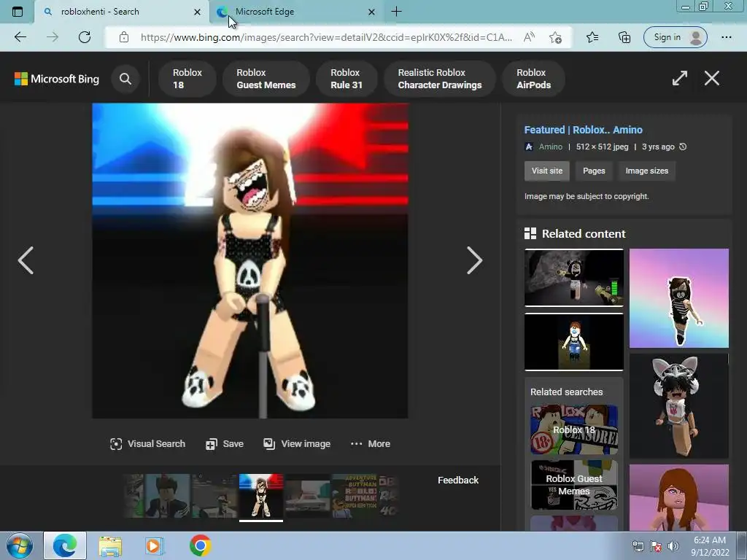Refresh the current page
This screenshot has height=560, width=747.
[85, 37]
